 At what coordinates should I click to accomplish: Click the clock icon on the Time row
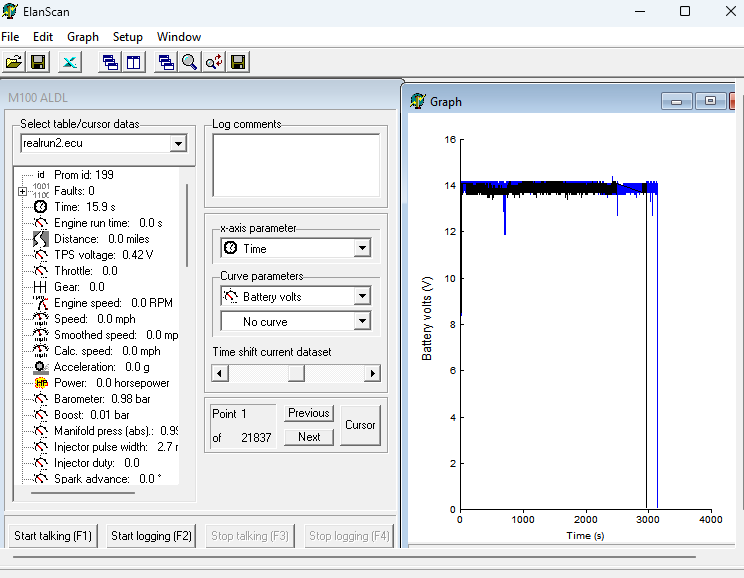pyautogui.click(x=41, y=207)
